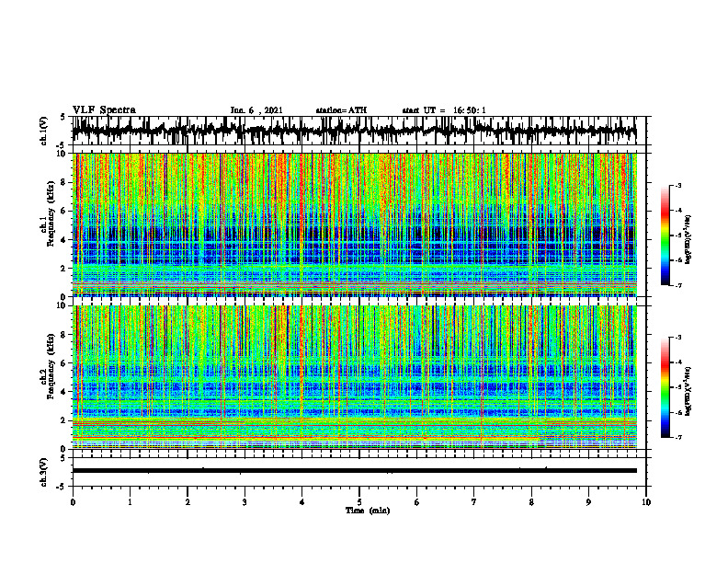This screenshot has height=563, width=728.
Task: Click the '4' kHz tick on ch.1 spectrogram
Action: point(64,240)
